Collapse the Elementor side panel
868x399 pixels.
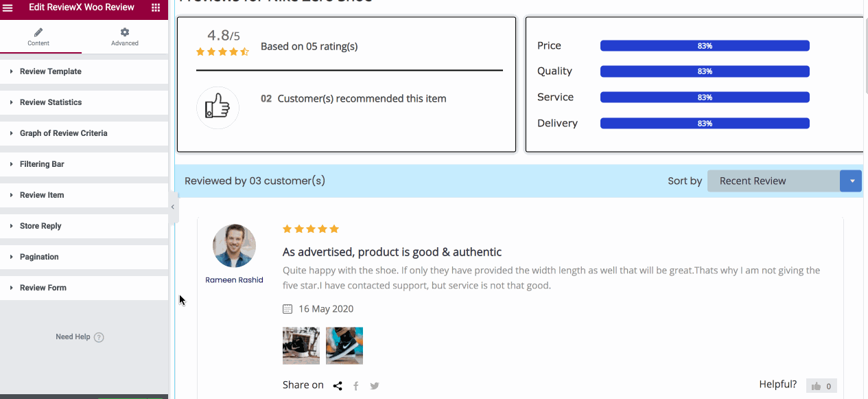point(173,207)
